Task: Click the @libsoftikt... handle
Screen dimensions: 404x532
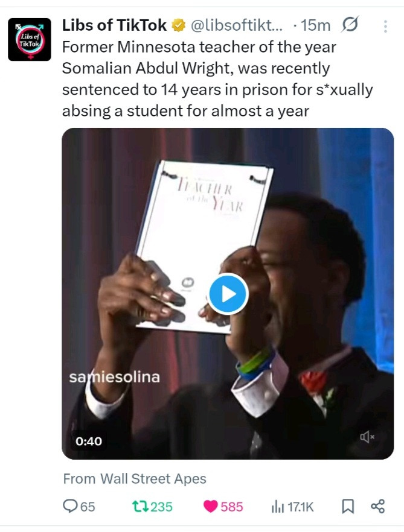Action: (237, 25)
